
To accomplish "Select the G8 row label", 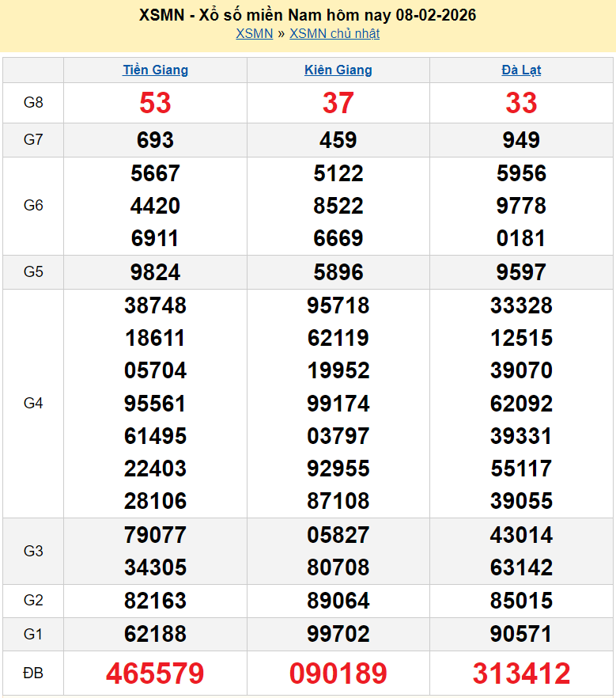I will 33,103.
